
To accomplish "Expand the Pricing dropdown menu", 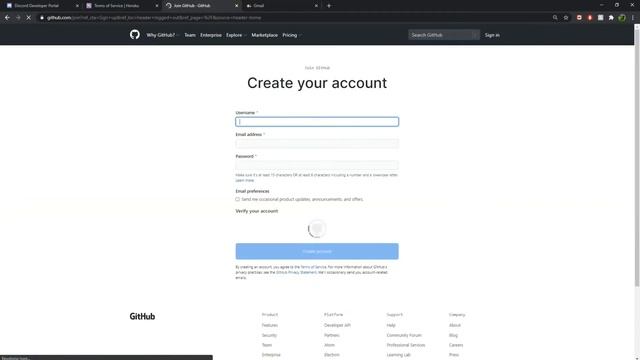I will [292, 35].
